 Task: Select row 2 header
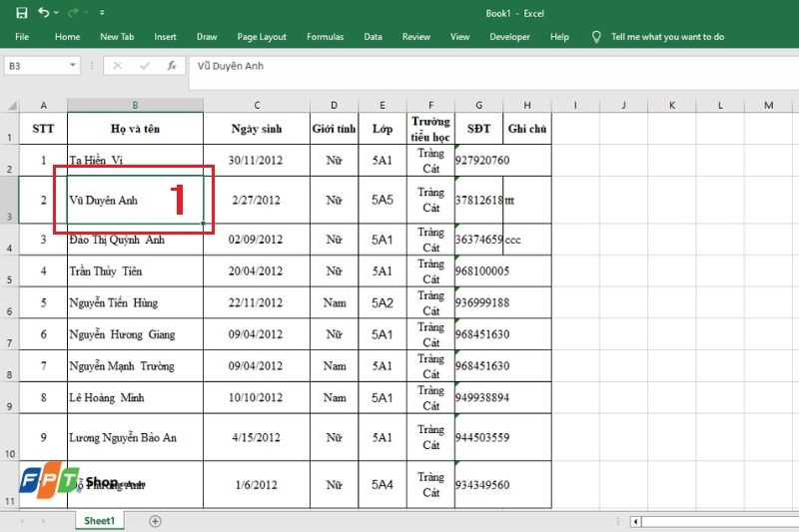(x=9, y=161)
